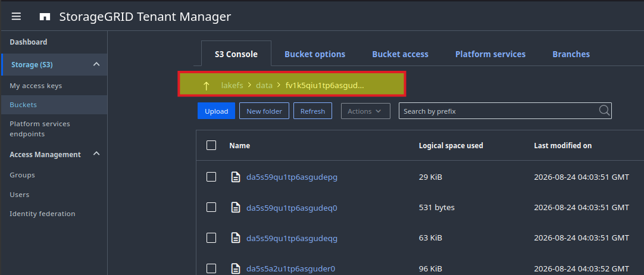
Task: Open object da5s5a2u1tp6asguder0
Action: click(291, 269)
